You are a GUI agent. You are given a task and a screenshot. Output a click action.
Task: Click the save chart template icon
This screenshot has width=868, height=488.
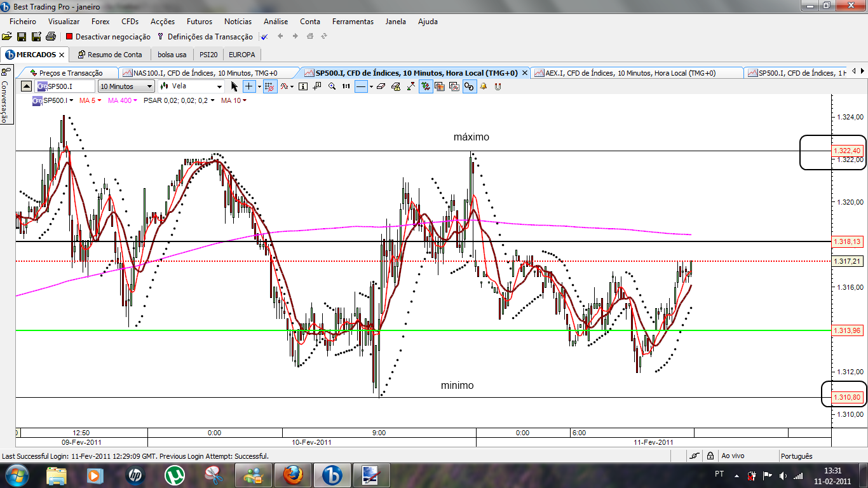coord(440,86)
